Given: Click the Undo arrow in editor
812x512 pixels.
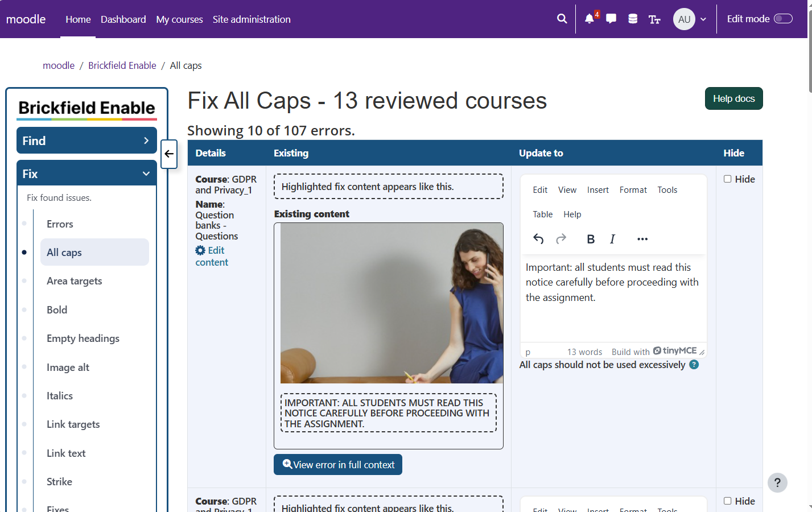Looking at the screenshot, I should click(x=538, y=239).
